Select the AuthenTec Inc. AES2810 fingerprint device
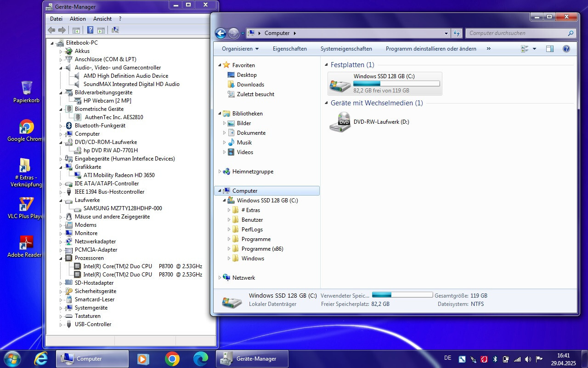The width and height of the screenshot is (588, 368). pos(114,117)
